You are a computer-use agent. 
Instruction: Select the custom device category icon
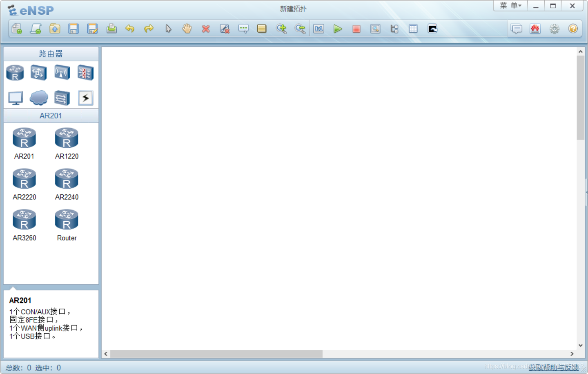click(62, 98)
